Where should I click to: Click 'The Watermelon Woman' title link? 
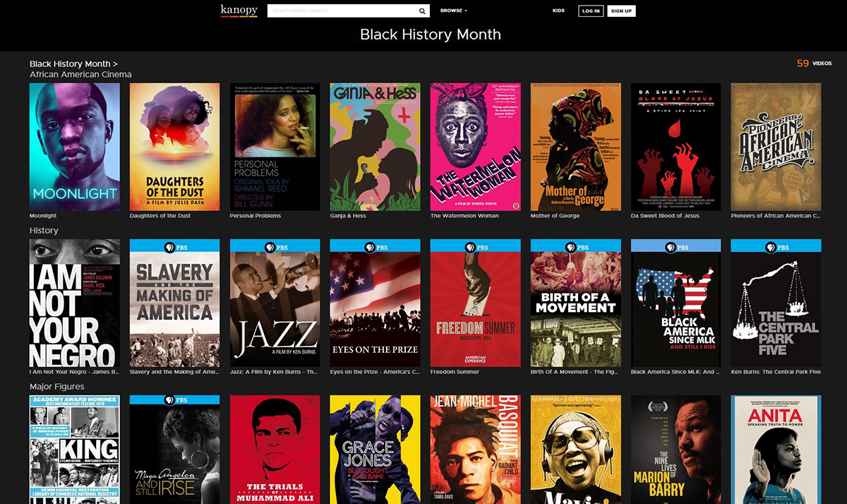point(464,216)
